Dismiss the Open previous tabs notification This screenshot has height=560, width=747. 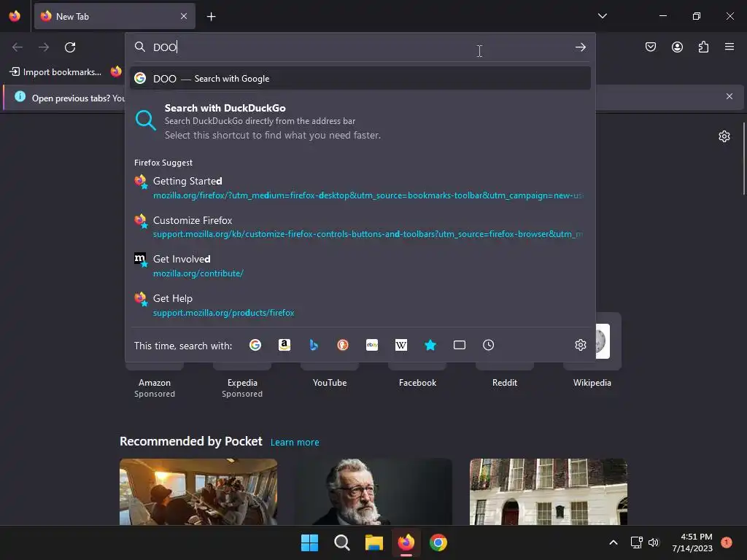pos(729,97)
